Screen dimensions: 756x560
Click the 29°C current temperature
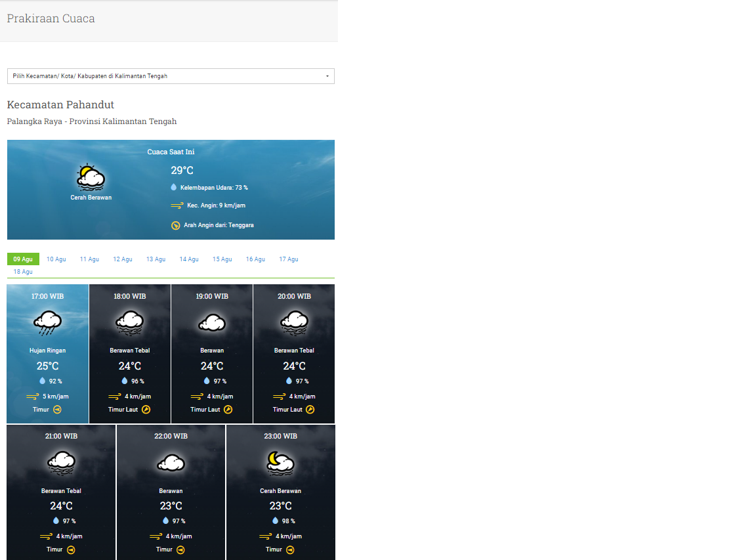click(182, 170)
